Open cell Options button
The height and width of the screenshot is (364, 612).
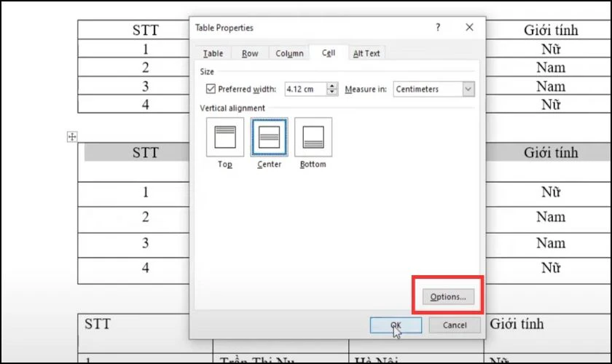click(x=448, y=297)
